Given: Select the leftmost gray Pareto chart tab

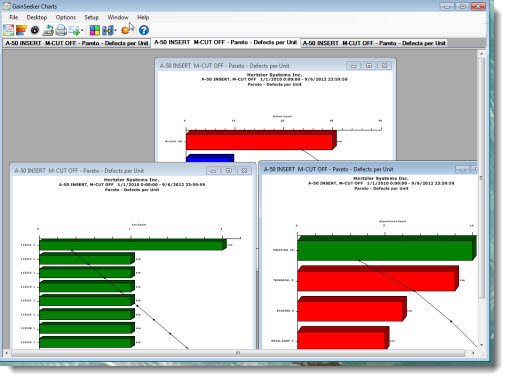Looking at the screenshot, I should pyautogui.click(x=77, y=43).
